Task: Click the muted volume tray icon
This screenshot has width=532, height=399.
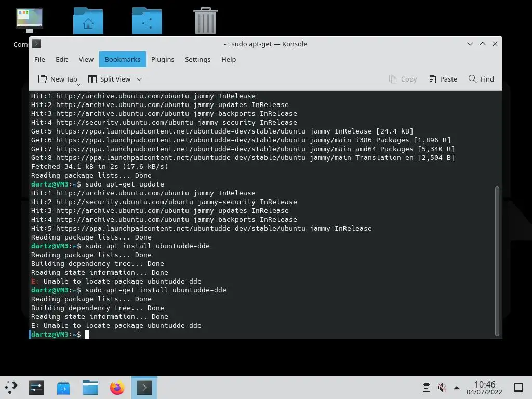Action: coord(442,388)
